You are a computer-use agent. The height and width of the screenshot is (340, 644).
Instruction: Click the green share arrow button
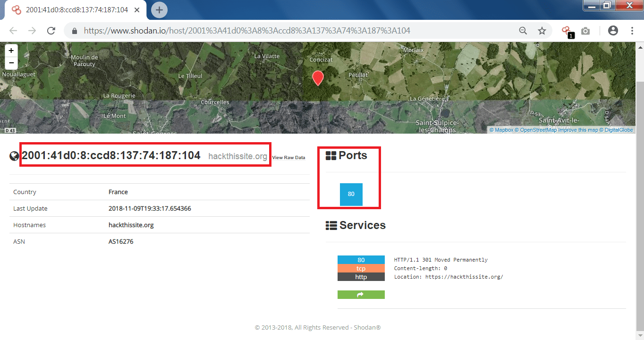pyautogui.click(x=361, y=295)
